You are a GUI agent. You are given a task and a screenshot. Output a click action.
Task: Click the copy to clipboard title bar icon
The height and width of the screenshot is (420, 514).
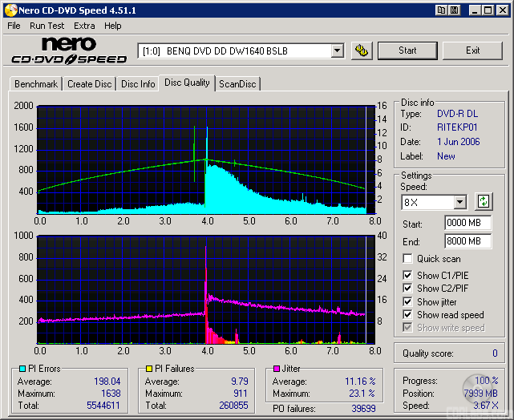pos(441,10)
